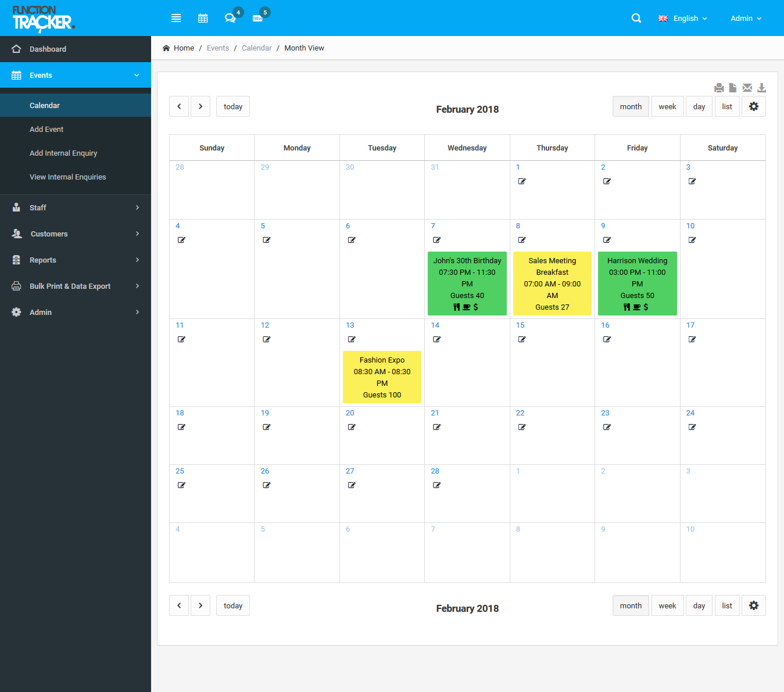The image size is (784, 692).
Task: Open Dashboard in the sidebar
Action: pos(76,49)
